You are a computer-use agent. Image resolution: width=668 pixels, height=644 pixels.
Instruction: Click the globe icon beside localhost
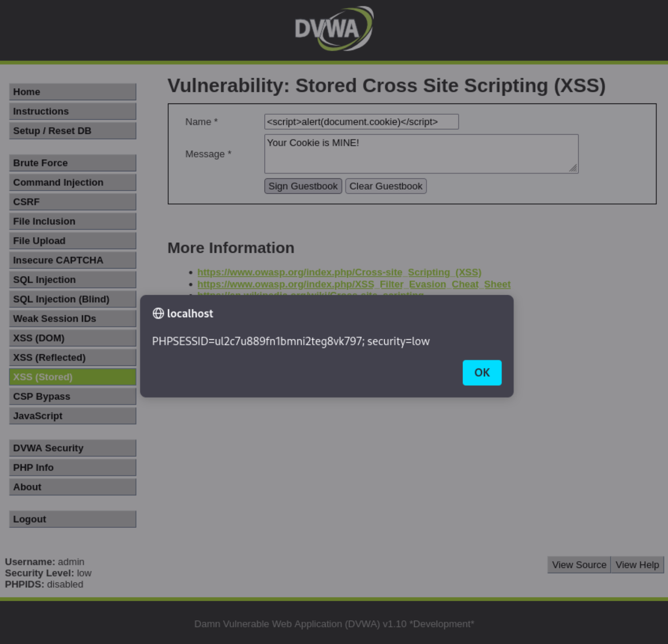click(158, 313)
